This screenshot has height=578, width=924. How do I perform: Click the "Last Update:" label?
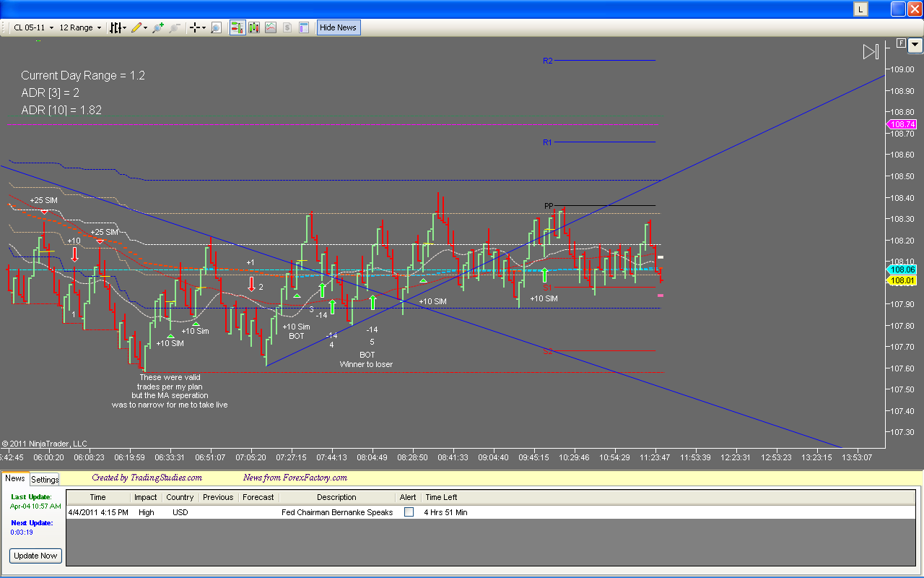(x=31, y=497)
